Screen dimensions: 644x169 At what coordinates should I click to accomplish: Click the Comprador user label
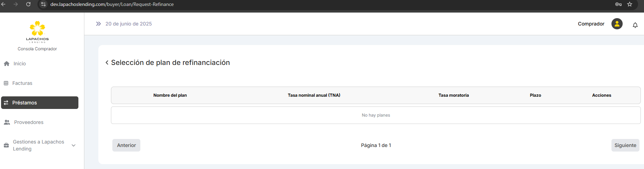(x=591, y=24)
